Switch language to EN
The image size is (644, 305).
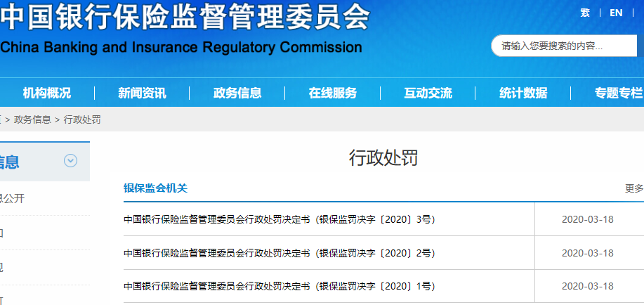(x=616, y=13)
